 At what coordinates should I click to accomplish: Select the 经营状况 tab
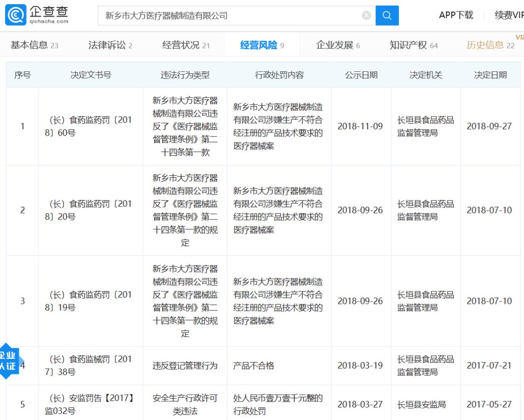tap(186, 45)
